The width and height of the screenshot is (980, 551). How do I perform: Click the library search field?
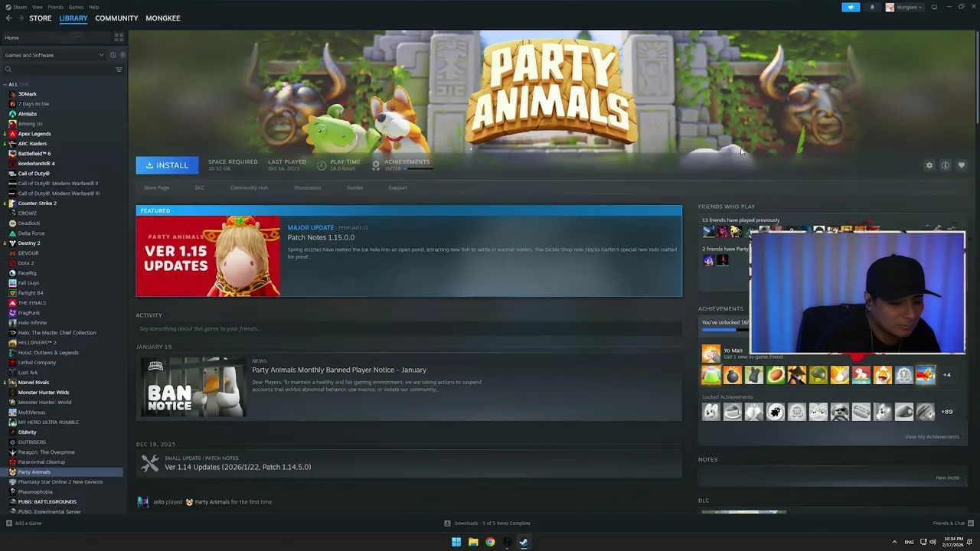(57, 70)
